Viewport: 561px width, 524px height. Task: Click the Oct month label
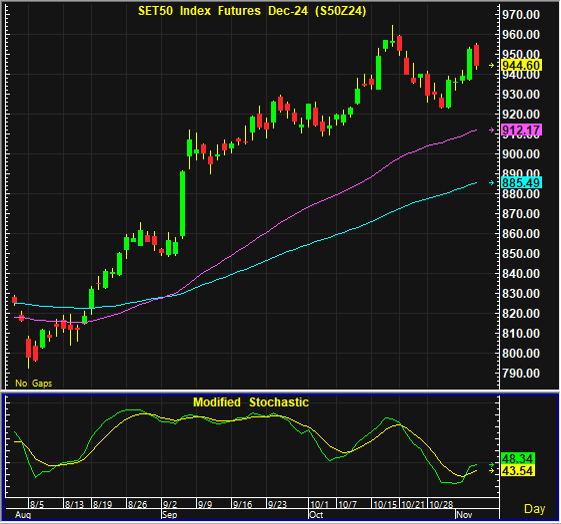click(316, 515)
